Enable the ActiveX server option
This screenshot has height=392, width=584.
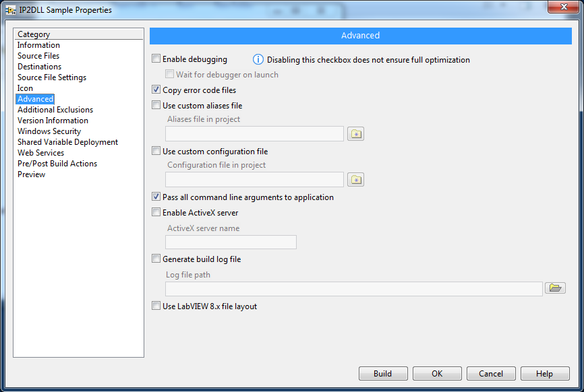coord(156,212)
